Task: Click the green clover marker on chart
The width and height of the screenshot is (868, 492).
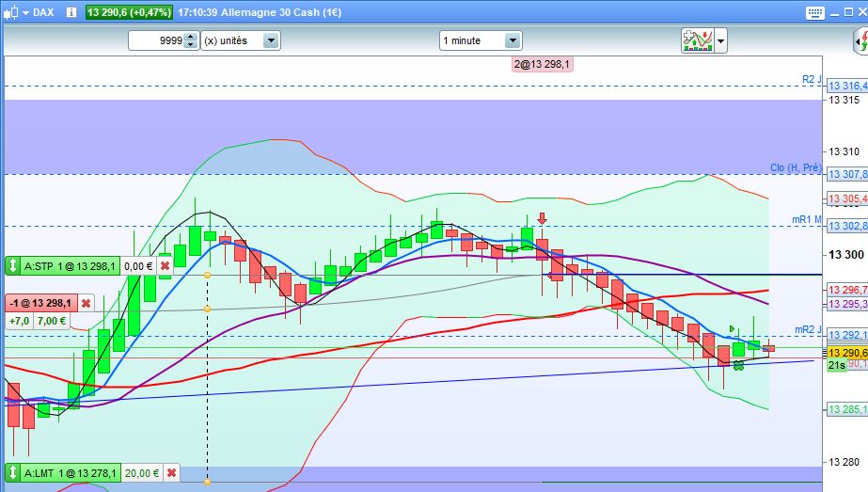Action: (738, 365)
